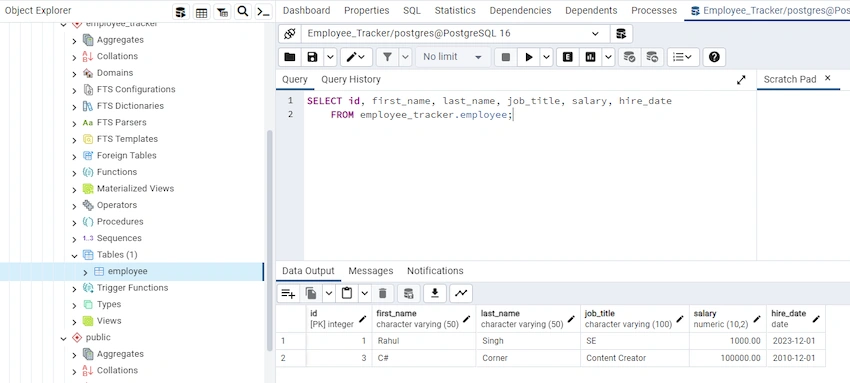850x383 pixels.
Task: Open the Paste options dropdown arrow
Action: (365, 294)
